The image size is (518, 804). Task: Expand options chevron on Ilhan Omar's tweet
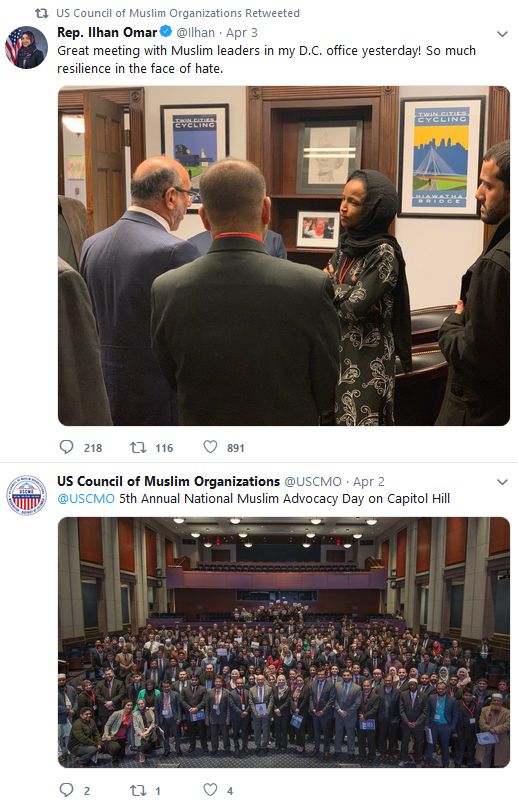(x=503, y=34)
